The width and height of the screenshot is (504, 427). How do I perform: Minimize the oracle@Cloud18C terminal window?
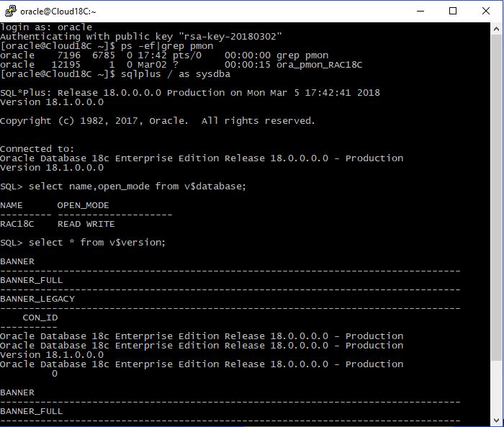[x=420, y=12]
